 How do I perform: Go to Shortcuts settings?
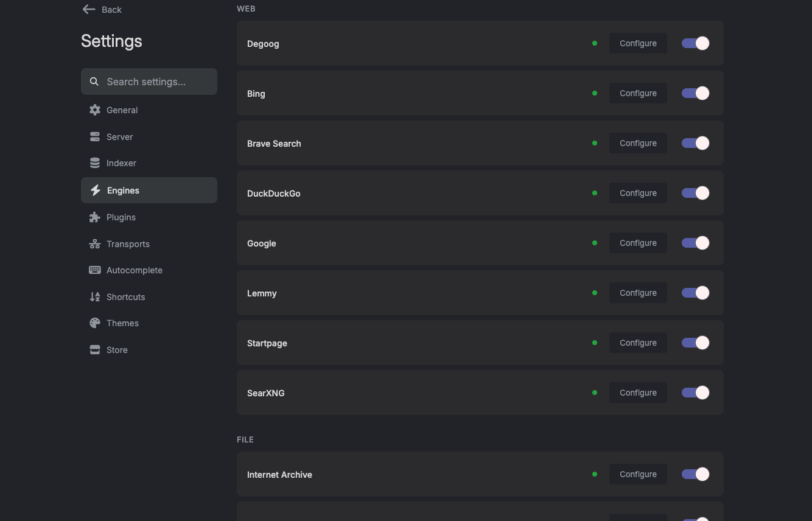pos(149,297)
